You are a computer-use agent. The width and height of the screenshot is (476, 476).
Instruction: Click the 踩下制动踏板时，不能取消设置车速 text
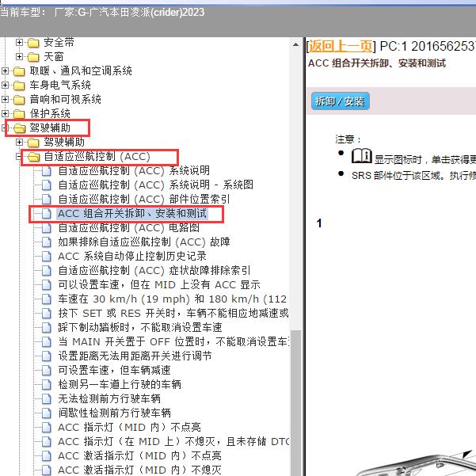point(140,328)
